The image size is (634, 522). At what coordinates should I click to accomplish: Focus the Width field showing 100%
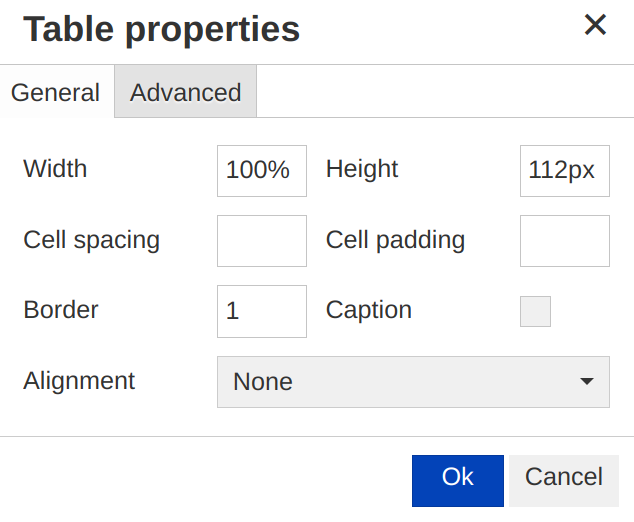261,170
